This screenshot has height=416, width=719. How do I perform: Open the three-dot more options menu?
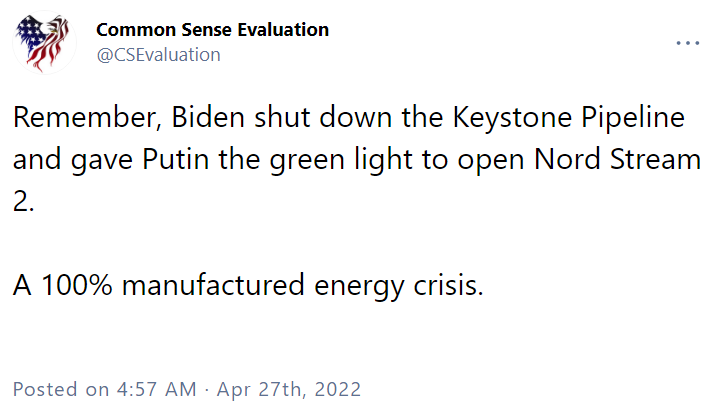(x=687, y=43)
